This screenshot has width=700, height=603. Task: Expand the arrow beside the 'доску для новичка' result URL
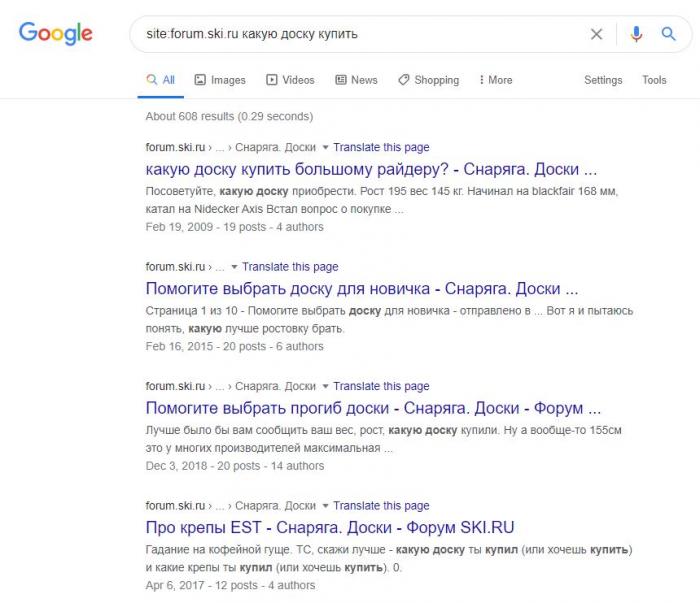tap(234, 267)
